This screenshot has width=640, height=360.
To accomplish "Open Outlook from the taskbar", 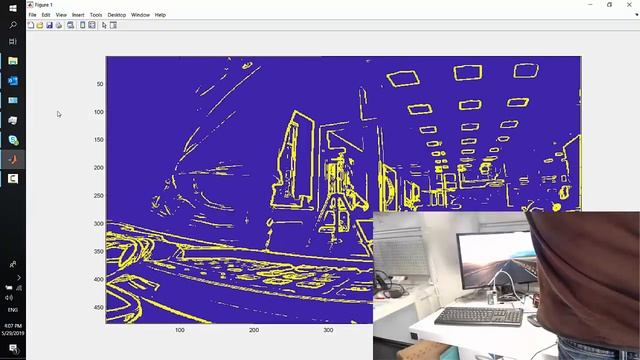I will tap(13, 81).
